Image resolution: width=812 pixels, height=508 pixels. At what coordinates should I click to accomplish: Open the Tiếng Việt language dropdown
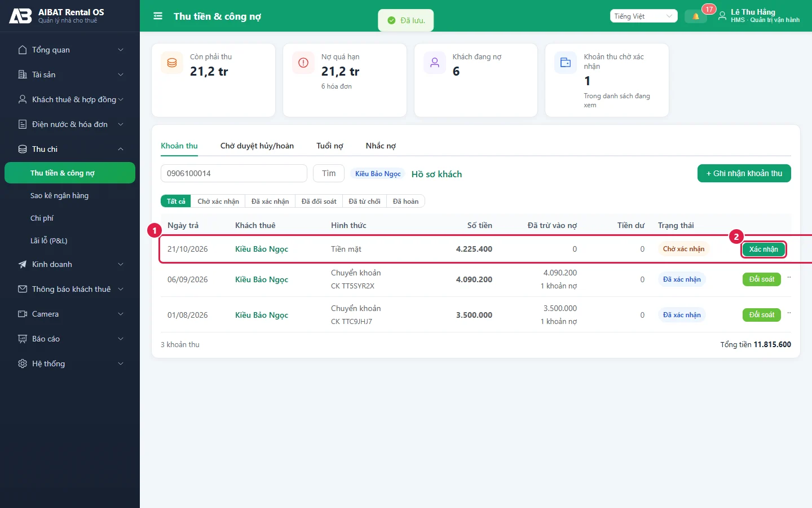click(643, 16)
